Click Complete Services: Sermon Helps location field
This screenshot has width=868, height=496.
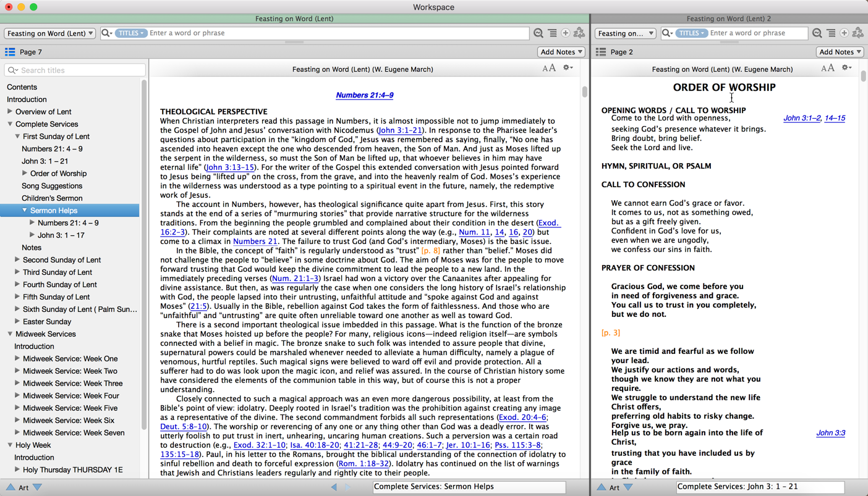pos(469,487)
